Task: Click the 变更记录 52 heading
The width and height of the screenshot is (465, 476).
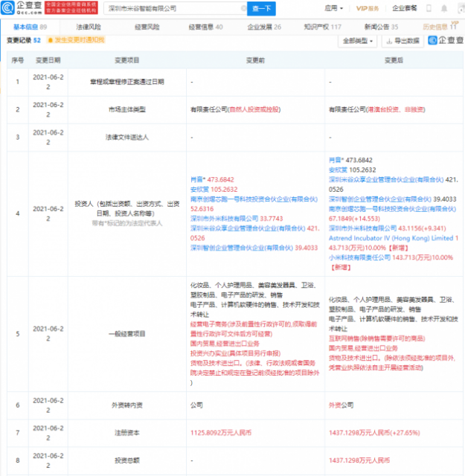Action: tap(24, 40)
